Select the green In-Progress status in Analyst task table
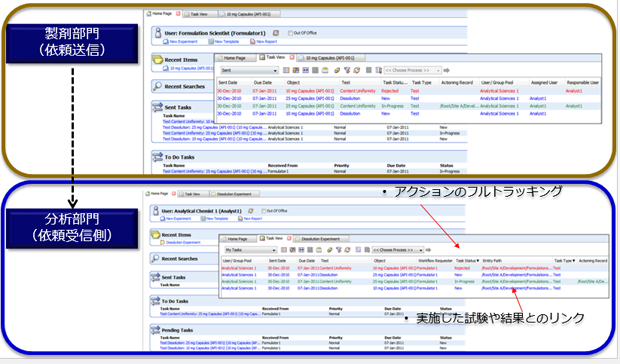Viewport: 620px width, 364px height. coord(464,281)
